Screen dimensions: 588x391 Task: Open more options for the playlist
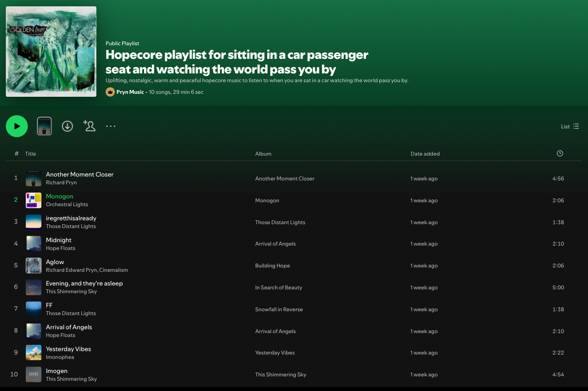110,126
